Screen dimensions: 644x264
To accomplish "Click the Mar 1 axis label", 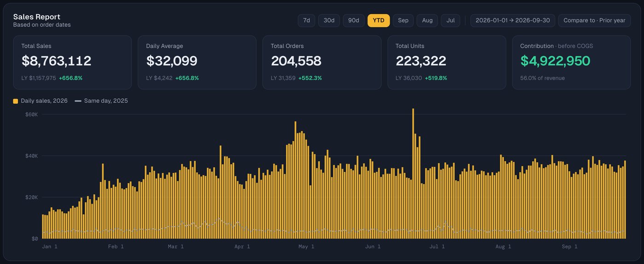I will 176,247.
